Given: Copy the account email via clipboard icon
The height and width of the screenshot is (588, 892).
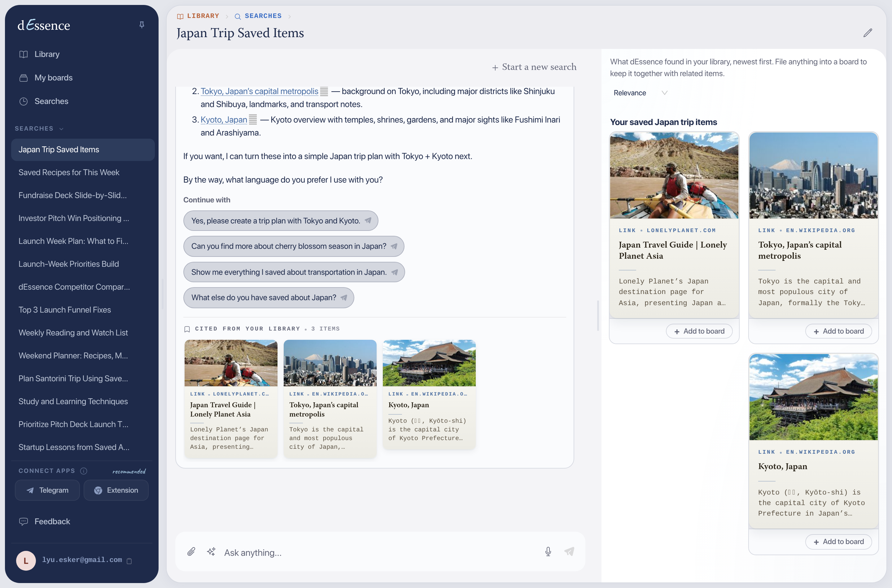Looking at the screenshot, I should coord(129,561).
